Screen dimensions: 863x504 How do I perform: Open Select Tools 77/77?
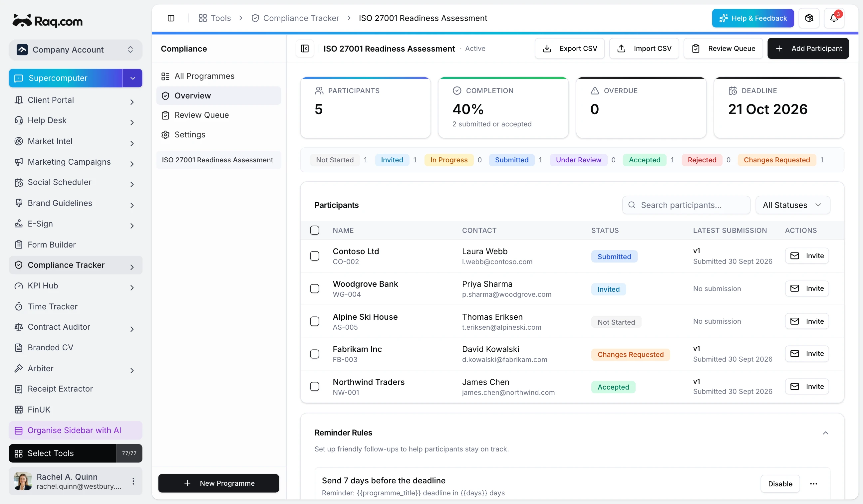pos(75,453)
